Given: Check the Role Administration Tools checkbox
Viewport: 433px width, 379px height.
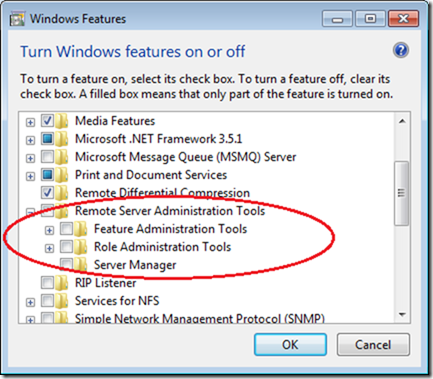Looking at the screenshot, I should tap(66, 246).
